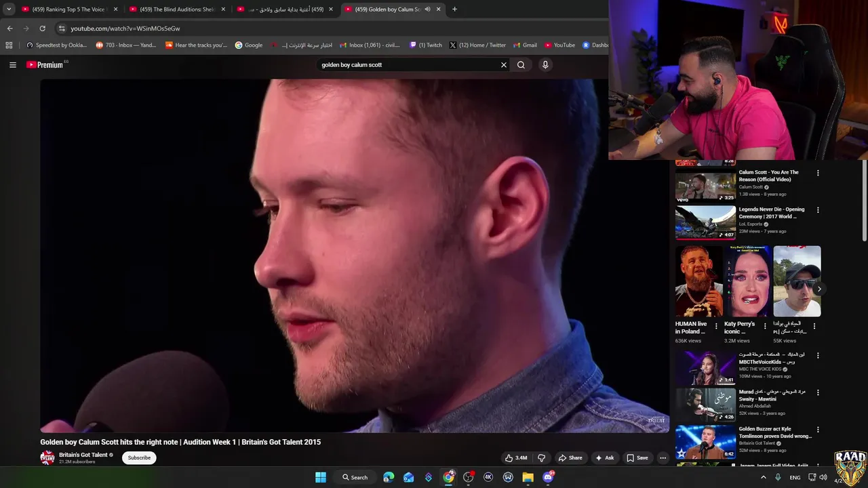This screenshot has height=488, width=868.
Task: Open options for MBCTheVoiceKids video
Action: 818,356
